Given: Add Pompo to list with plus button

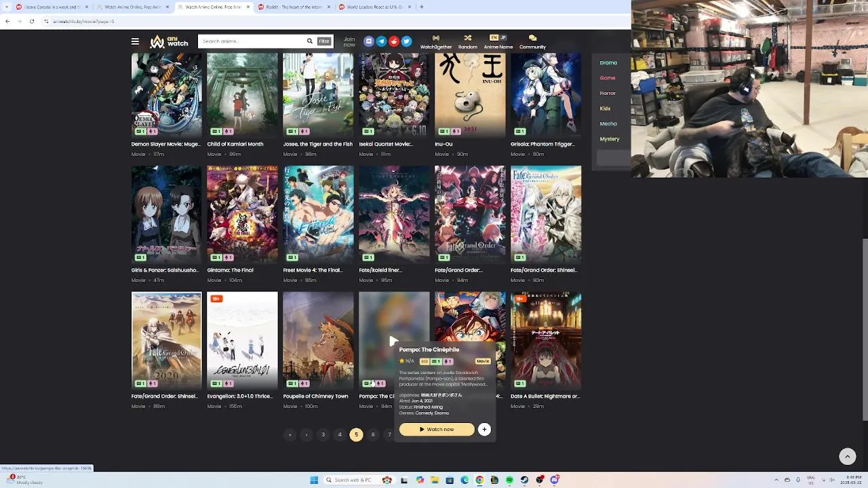Looking at the screenshot, I should [x=484, y=429].
